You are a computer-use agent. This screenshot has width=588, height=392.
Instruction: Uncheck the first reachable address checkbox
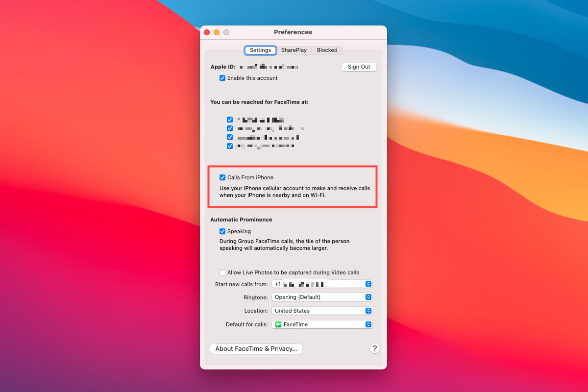[230, 119]
